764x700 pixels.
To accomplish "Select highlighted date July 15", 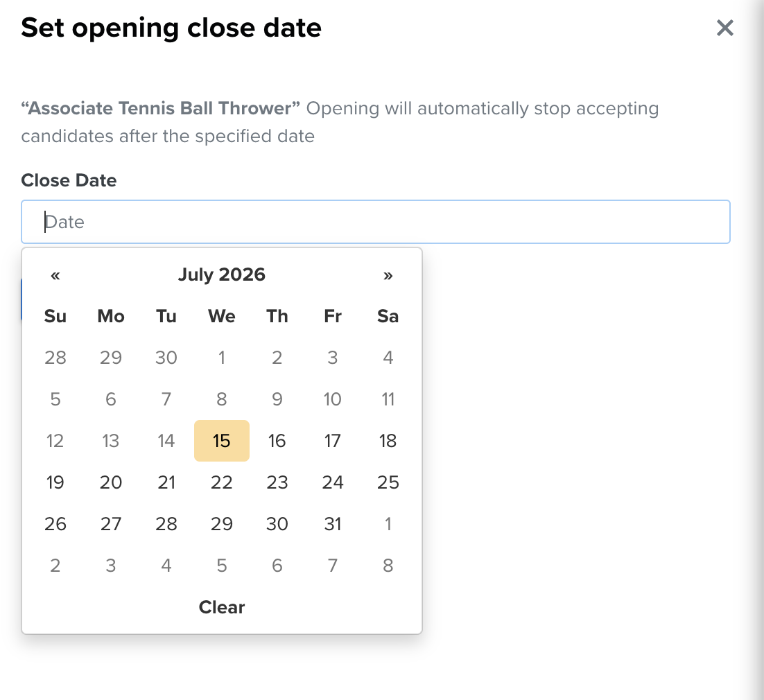I will point(222,441).
